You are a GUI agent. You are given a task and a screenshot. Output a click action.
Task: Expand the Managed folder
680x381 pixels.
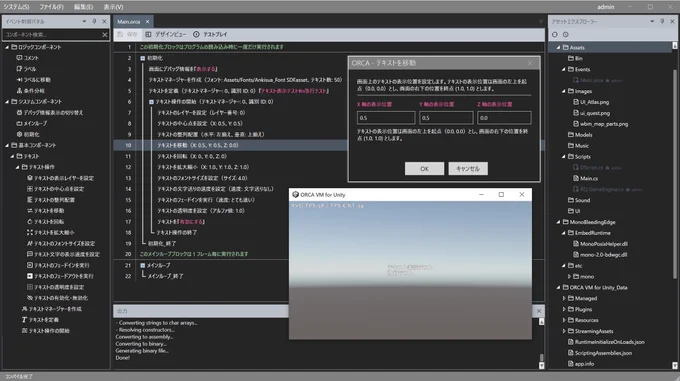564,298
